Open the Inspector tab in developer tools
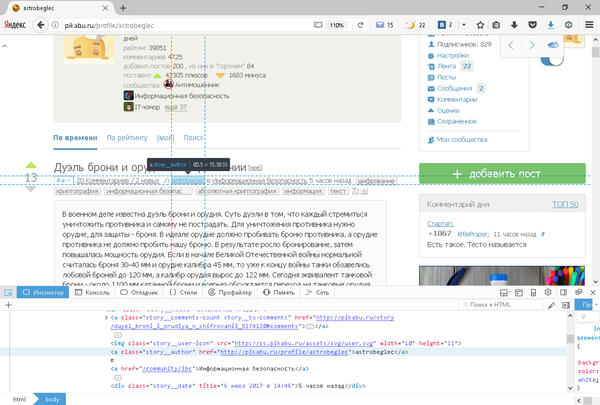 pos(40,293)
